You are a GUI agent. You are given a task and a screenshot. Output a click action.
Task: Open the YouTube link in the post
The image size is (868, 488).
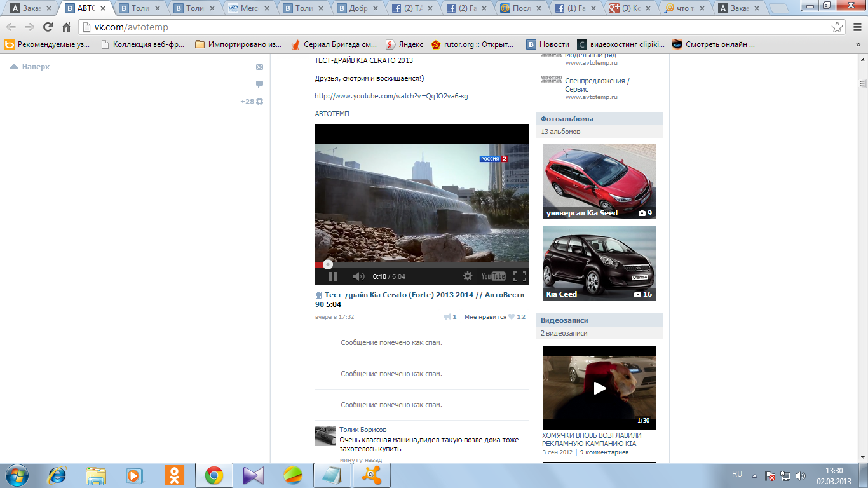tap(391, 96)
